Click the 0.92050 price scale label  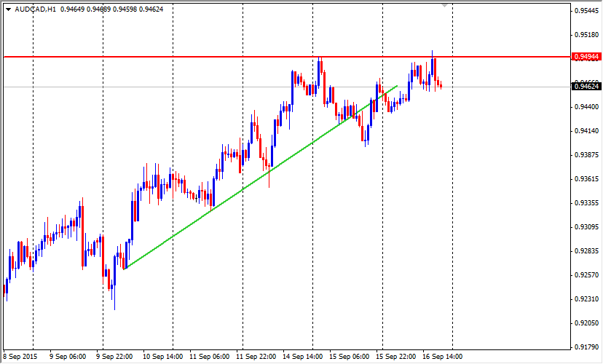pyautogui.click(x=586, y=323)
